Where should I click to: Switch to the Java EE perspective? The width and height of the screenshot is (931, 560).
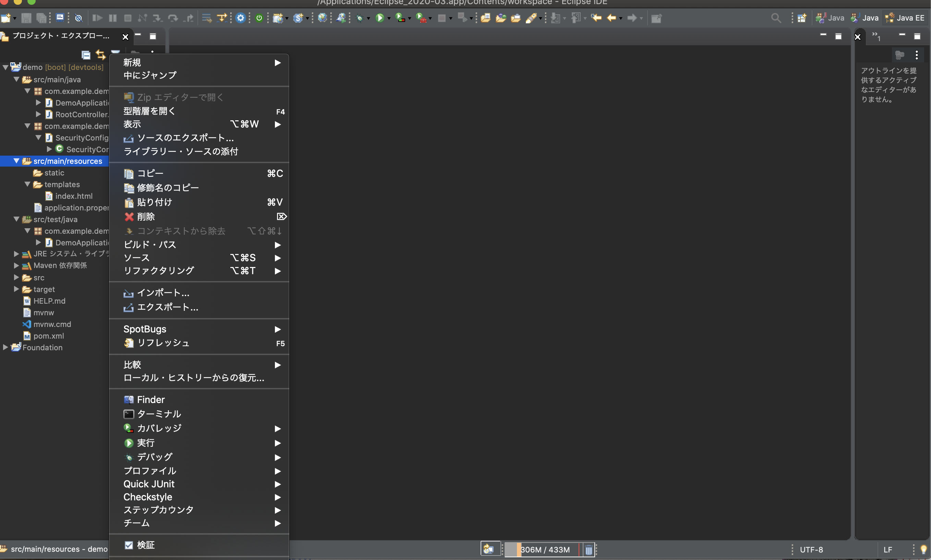click(x=905, y=18)
